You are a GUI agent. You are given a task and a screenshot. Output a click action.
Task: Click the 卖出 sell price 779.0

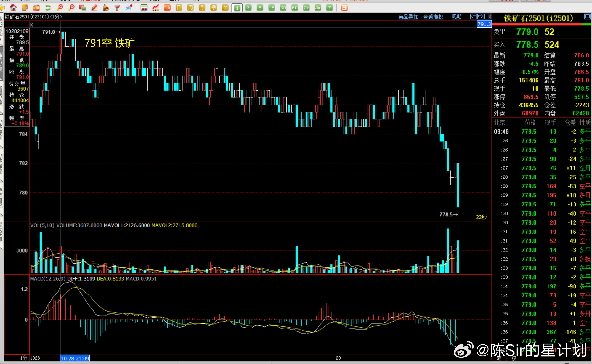pos(527,32)
